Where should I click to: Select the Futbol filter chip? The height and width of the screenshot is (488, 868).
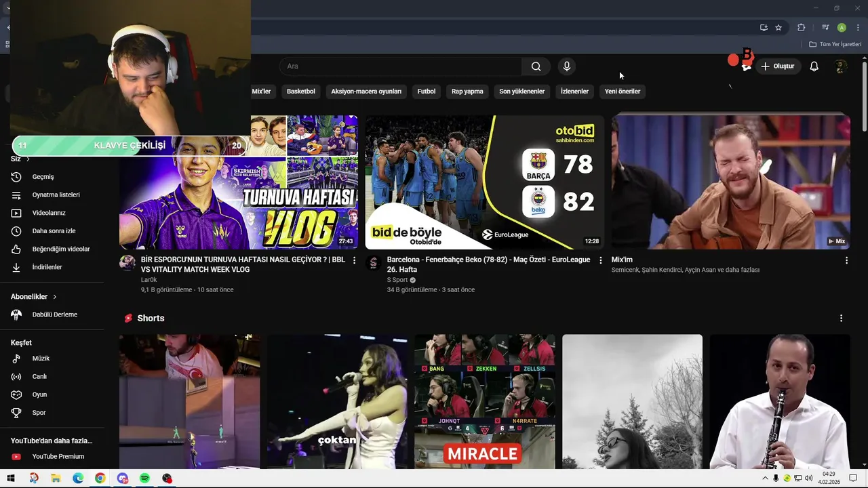[x=427, y=91]
